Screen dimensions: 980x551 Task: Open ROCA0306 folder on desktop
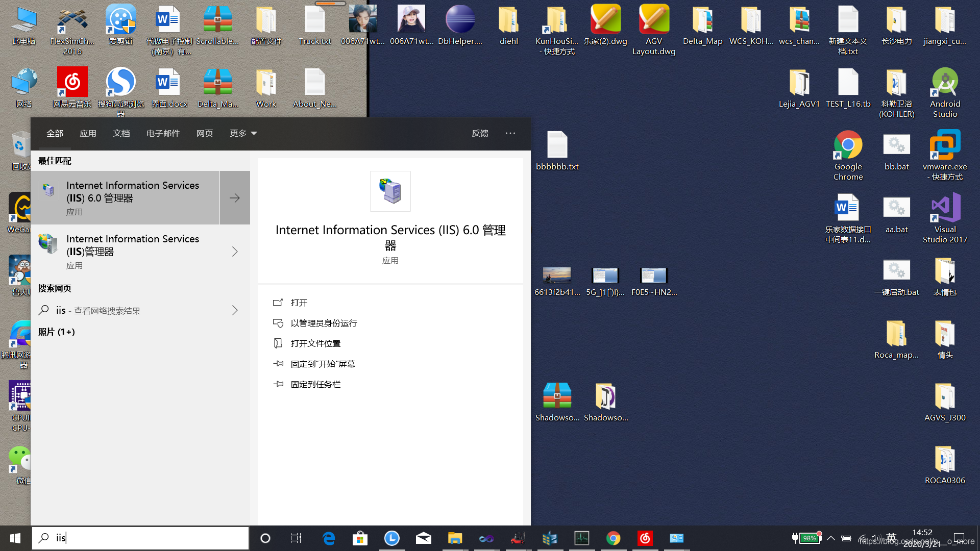coord(945,464)
